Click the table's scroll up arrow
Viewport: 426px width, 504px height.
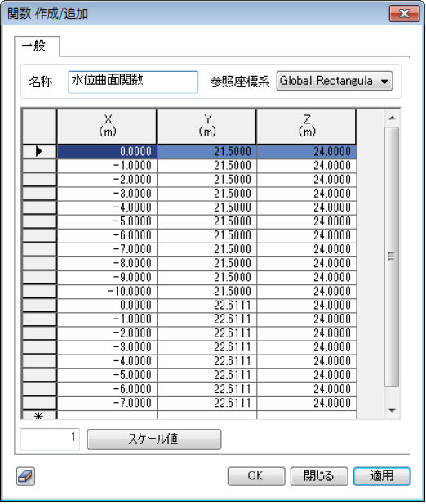coord(392,118)
